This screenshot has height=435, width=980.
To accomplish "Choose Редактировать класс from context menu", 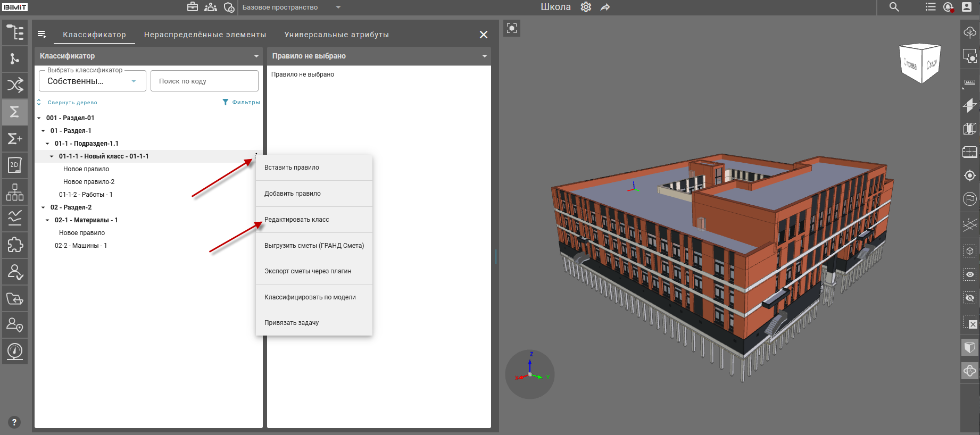I will (297, 220).
